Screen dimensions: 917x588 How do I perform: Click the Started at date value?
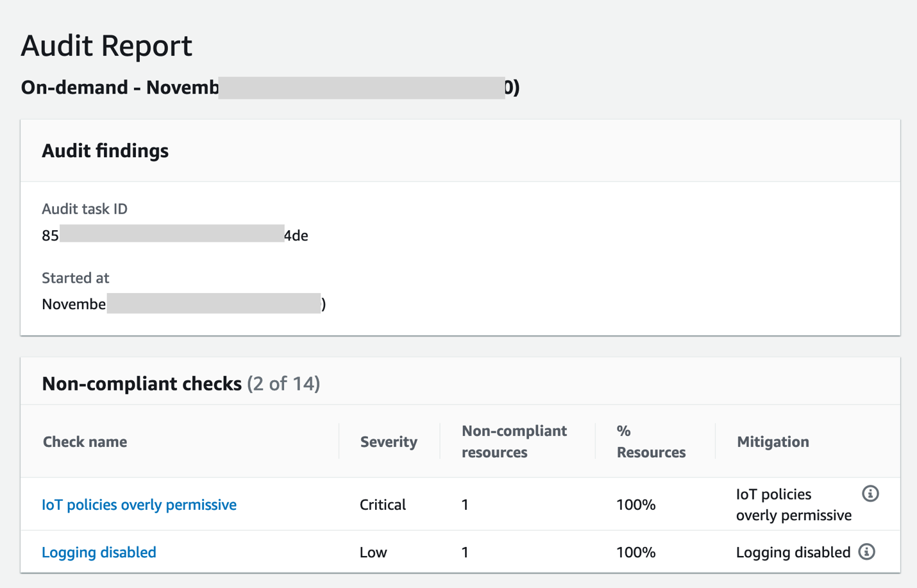(x=183, y=304)
